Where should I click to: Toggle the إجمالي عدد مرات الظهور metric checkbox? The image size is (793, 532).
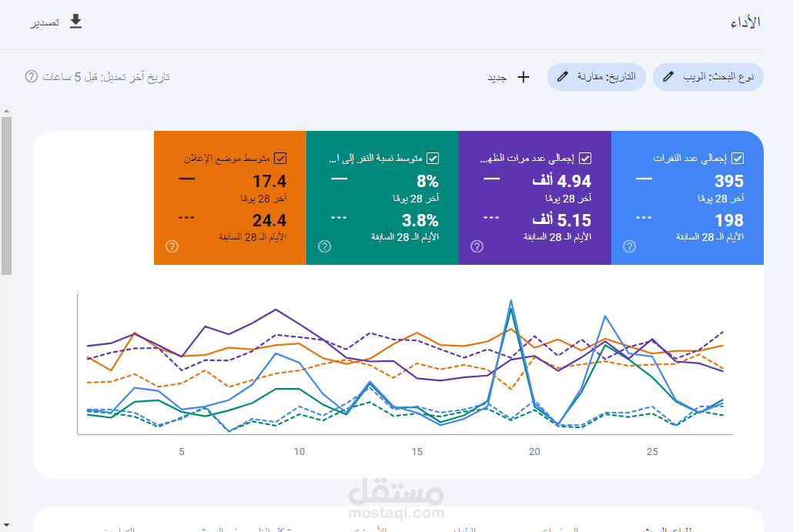pyautogui.click(x=586, y=158)
